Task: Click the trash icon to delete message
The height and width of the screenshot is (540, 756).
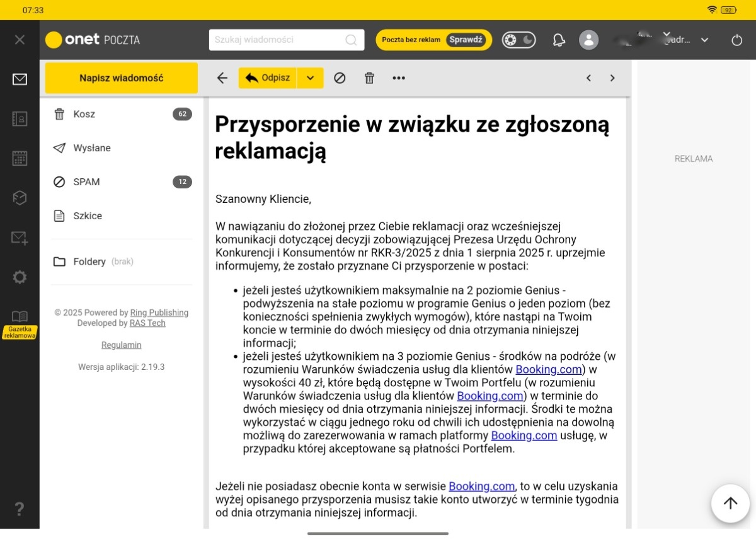Action: click(x=369, y=78)
